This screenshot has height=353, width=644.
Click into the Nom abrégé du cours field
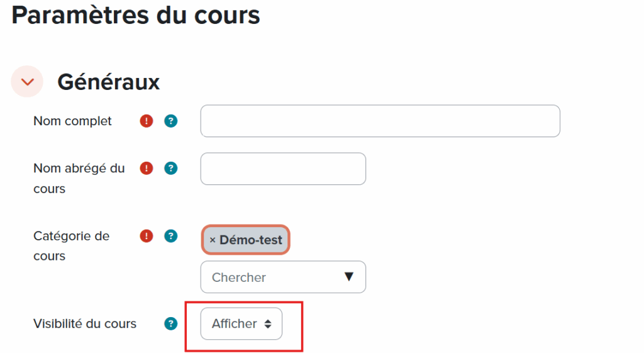click(283, 169)
